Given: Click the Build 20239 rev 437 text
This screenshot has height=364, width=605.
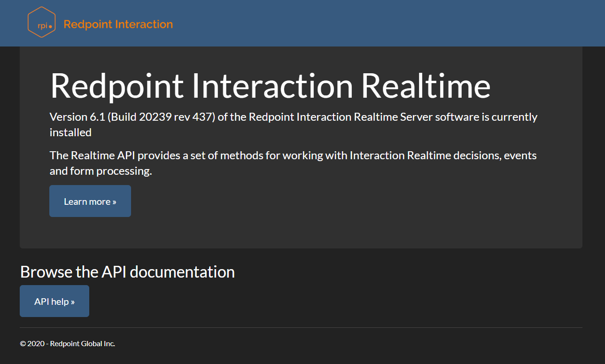Looking at the screenshot, I should click(x=161, y=117).
